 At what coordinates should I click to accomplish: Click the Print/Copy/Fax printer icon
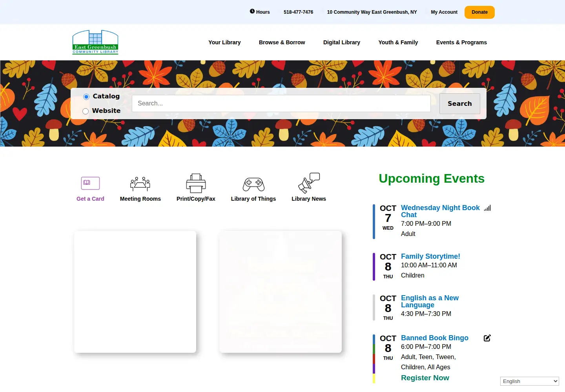[196, 183]
